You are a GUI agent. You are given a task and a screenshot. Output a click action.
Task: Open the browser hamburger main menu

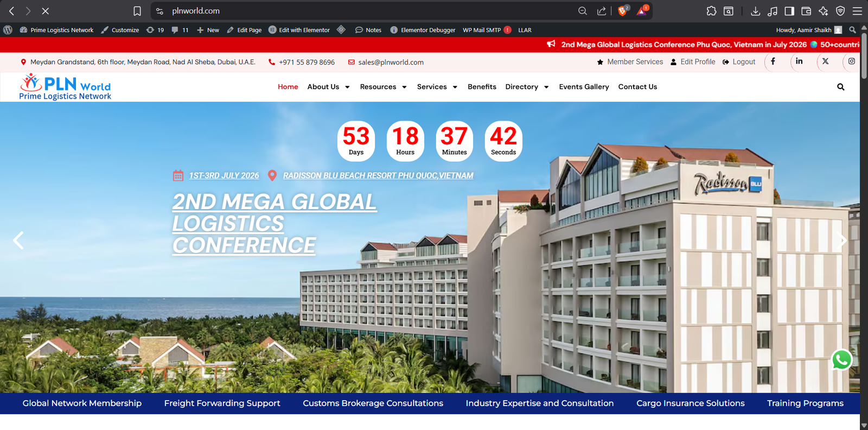(857, 11)
